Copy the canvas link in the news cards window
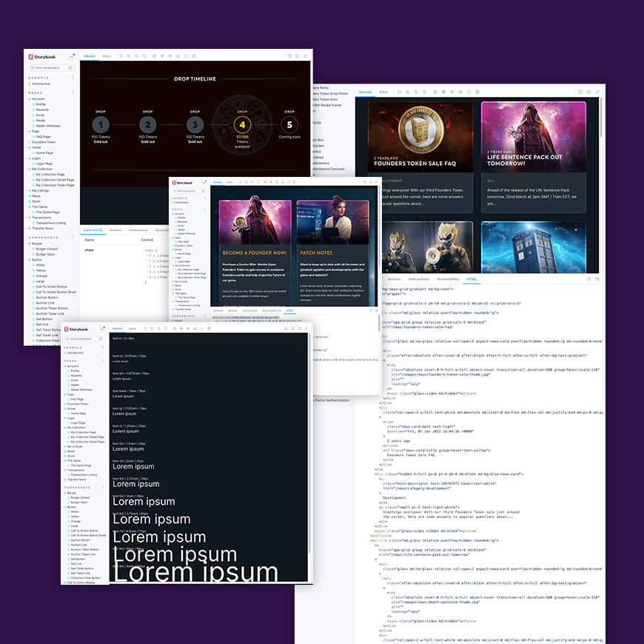 [x=597, y=92]
